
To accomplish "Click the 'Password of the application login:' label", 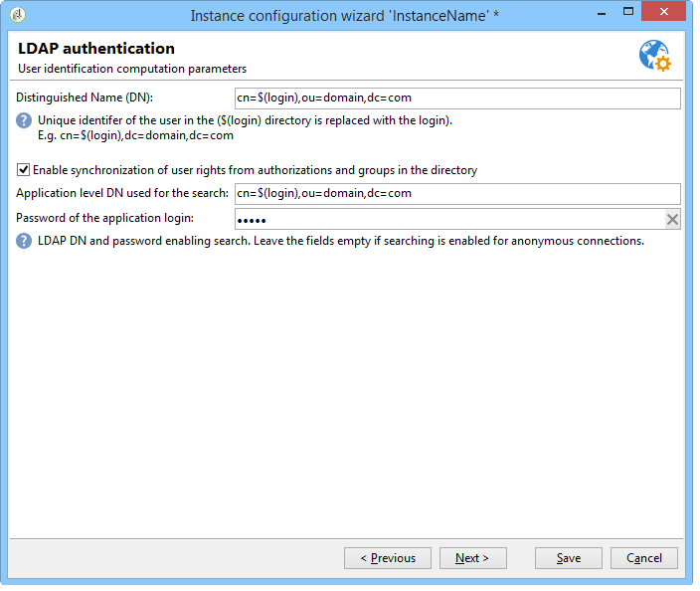I will click(x=105, y=218).
